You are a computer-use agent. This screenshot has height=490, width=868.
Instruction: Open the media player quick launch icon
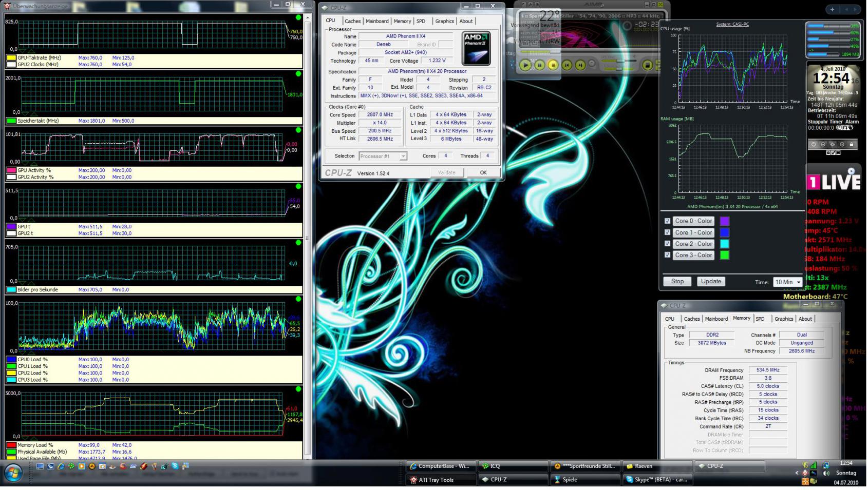pyautogui.click(x=82, y=466)
